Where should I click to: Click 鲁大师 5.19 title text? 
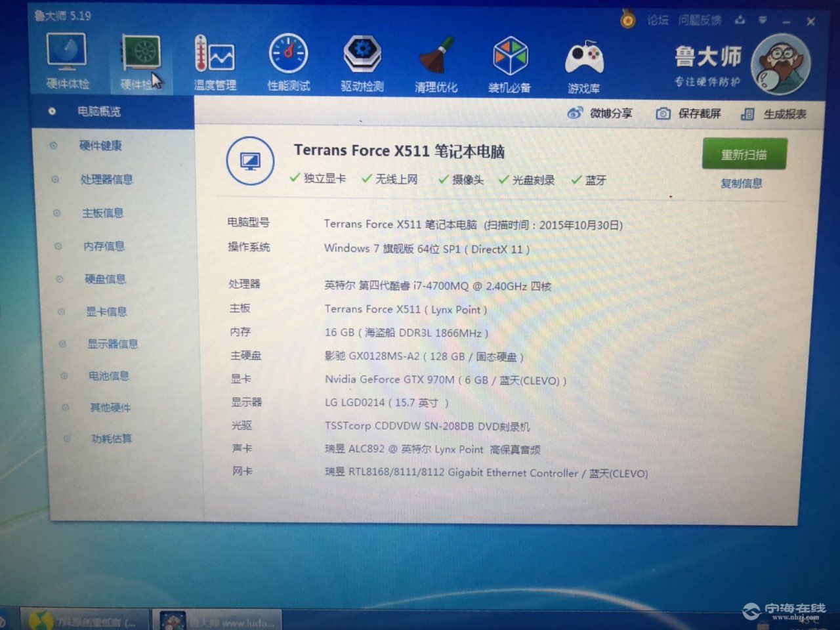(x=62, y=14)
